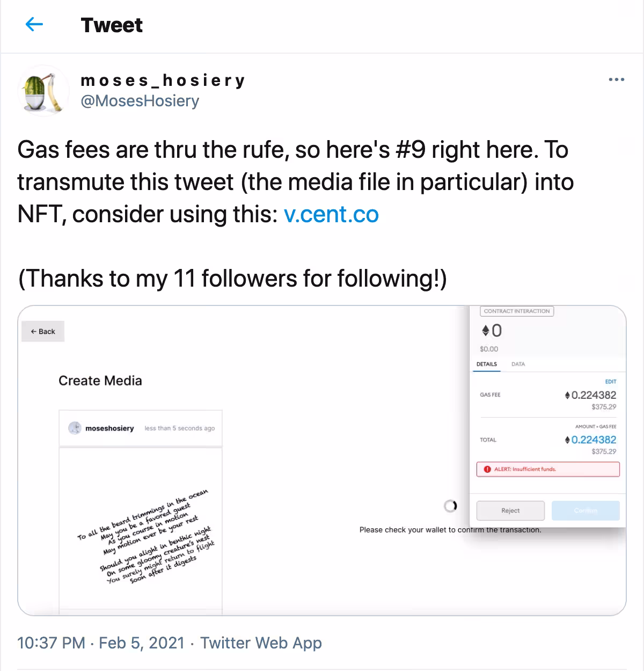The height and width of the screenshot is (671, 644).
Task: Click the Back button in Create Media
Action: pyautogui.click(x=43, y=331)
